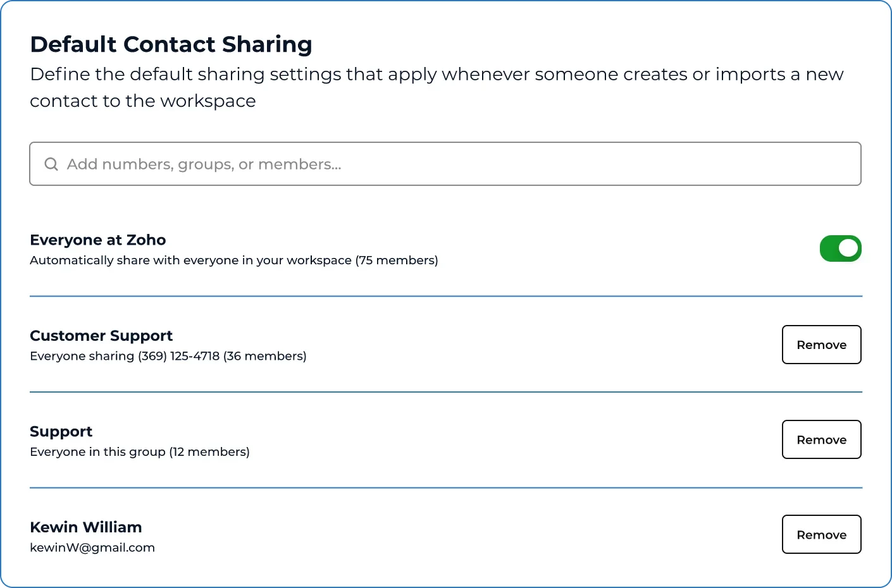Select the Everyone at Zoho entry name

[97, 240]
